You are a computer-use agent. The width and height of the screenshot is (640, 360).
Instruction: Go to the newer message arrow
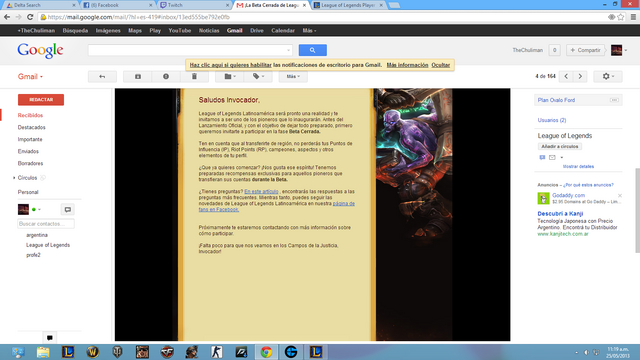pos(566,76)
